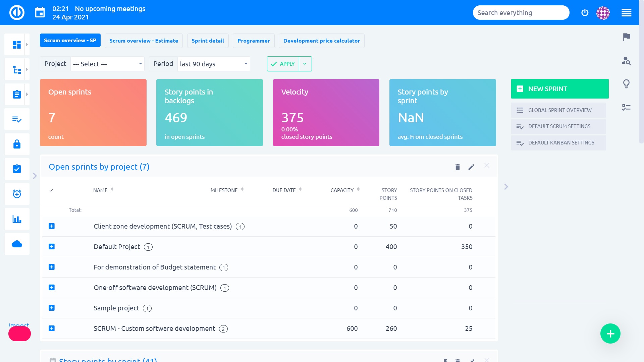Click the edit pencil on Open sprints widget
Image resolution: width=644 pixels, height=362 pixels.
click(471, 167)
